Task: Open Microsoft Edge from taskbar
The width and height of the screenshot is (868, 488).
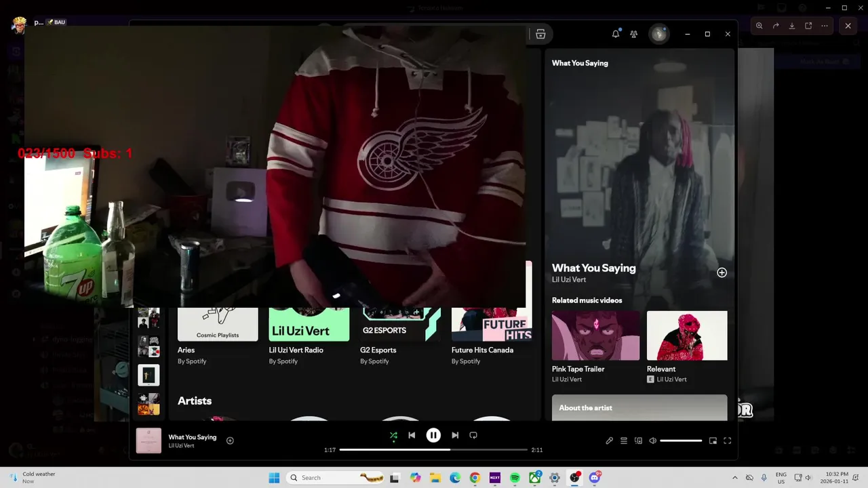Action: [x=455, y=478]
